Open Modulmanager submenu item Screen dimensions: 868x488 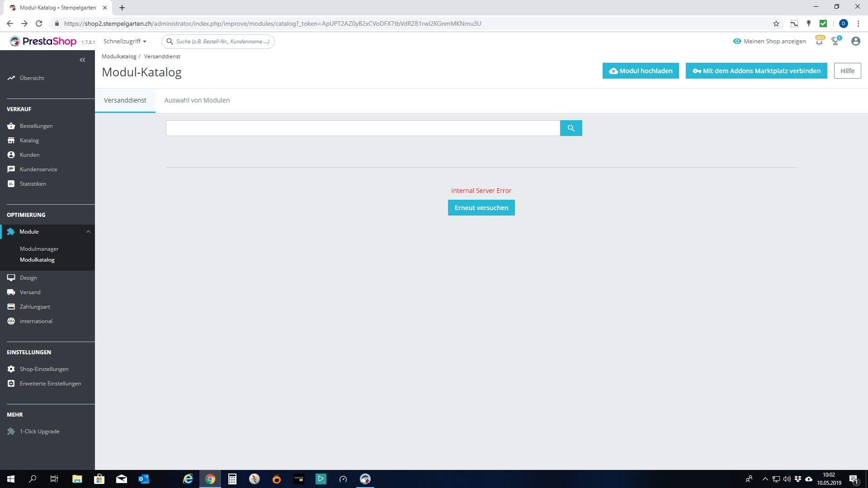39,249
